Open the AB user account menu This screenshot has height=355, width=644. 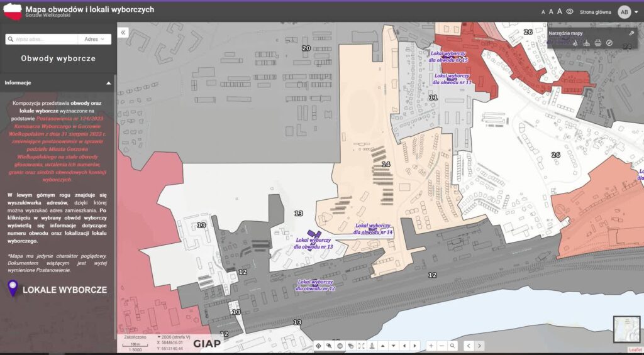point(625,11)
